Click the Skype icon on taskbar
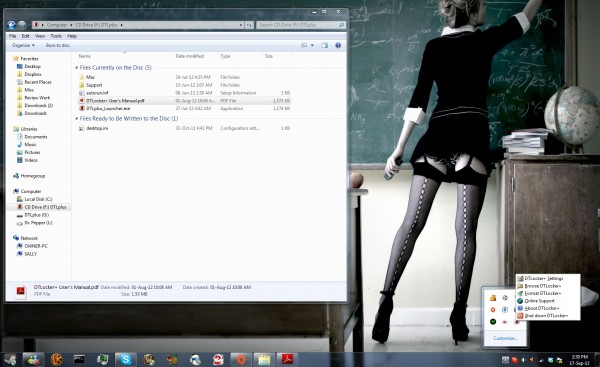Screen dimensions: 600x367 pos(126,359)
